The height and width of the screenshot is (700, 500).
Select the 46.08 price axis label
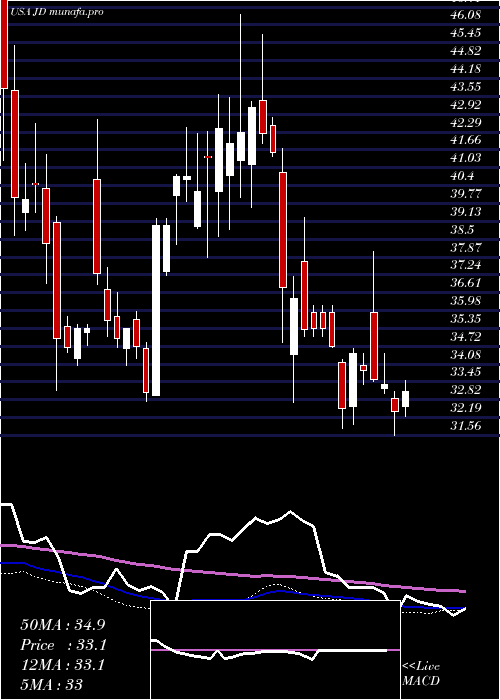[466, 15]
